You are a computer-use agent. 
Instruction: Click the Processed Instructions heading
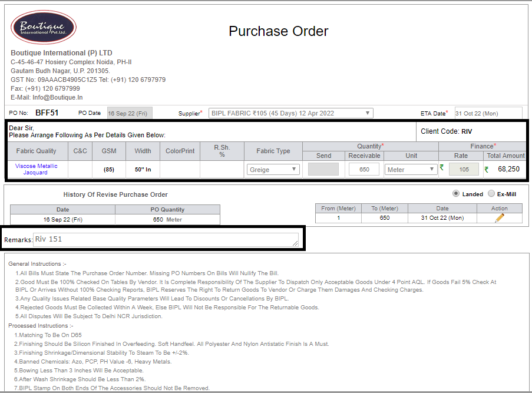pyautogui.click(x=41, y=325)
